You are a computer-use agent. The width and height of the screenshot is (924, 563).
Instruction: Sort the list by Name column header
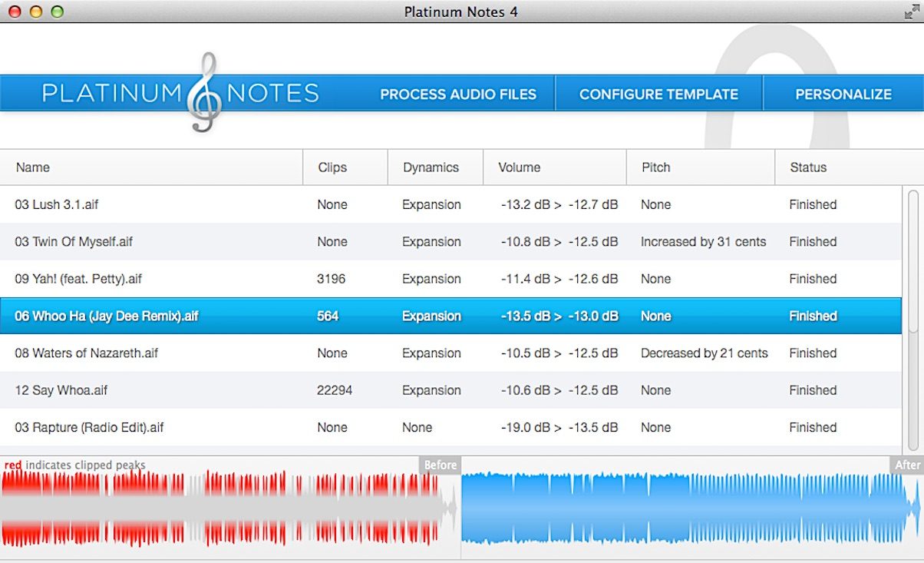[33, 167]
